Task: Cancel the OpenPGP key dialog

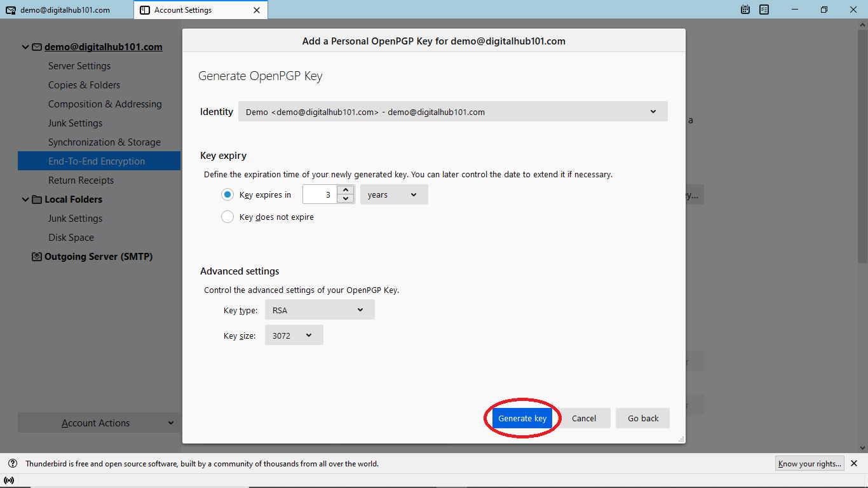Action: pyautogui.click(x=584, y=418)
